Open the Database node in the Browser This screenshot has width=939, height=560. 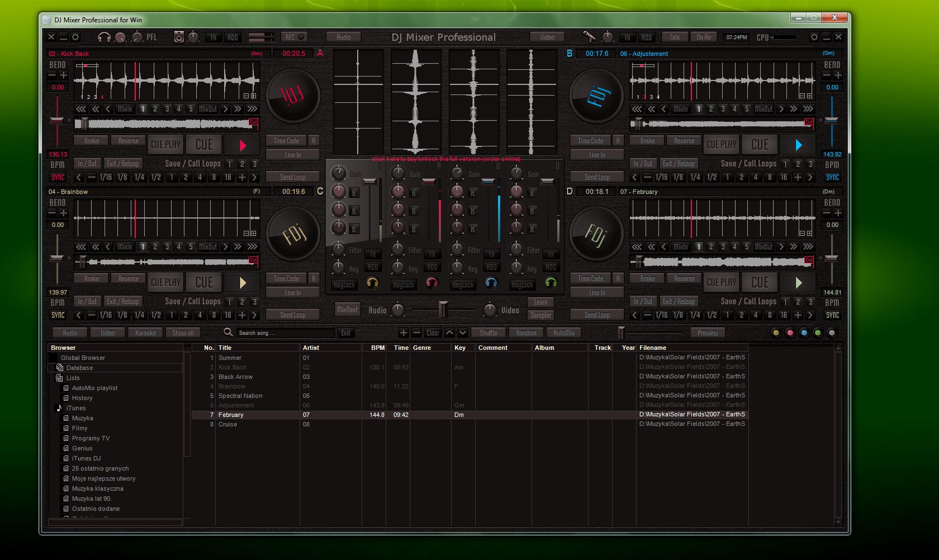coord(79,368)
